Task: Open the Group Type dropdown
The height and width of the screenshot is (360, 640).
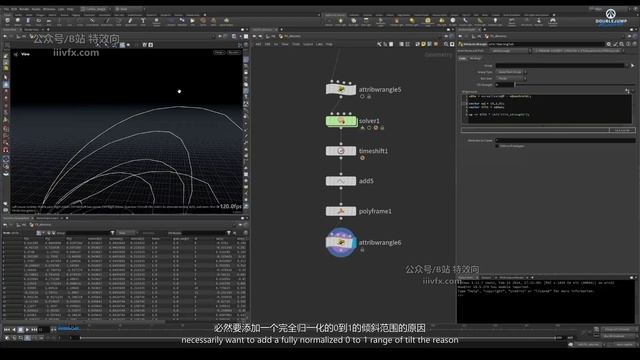Action: coord(511,72)
